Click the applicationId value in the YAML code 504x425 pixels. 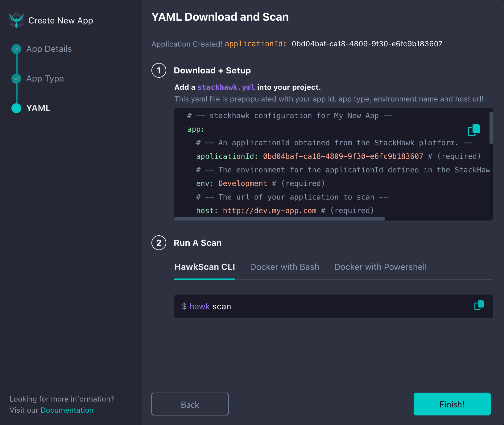tap(343, 156)
